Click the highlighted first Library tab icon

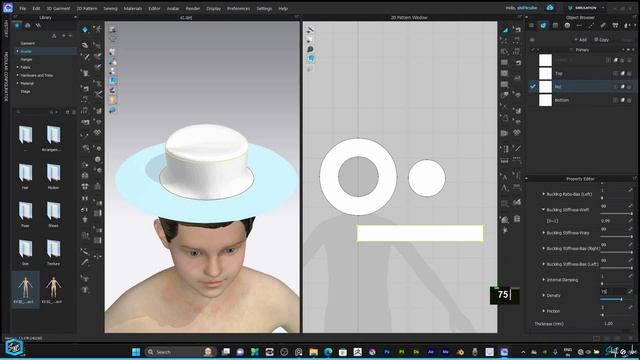coord(17,25)
